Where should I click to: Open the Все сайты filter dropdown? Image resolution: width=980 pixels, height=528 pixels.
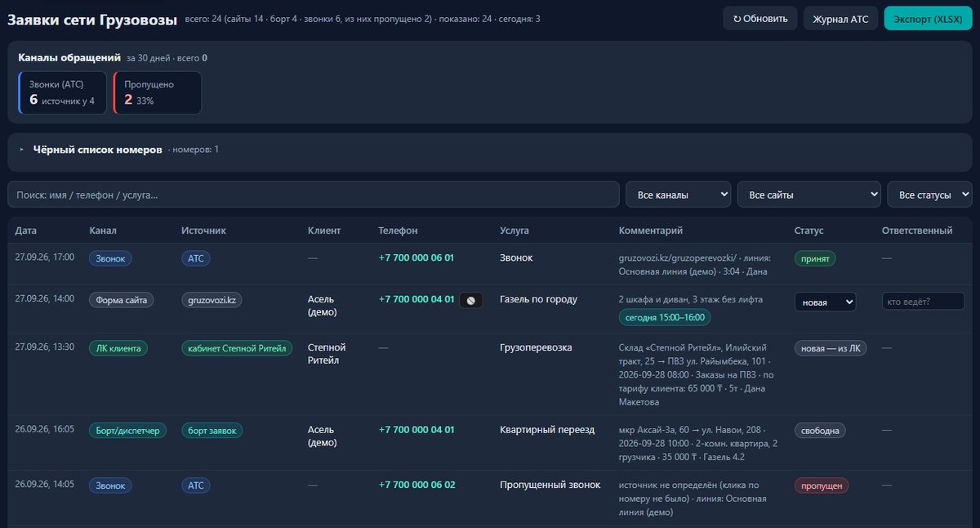pyautogui.click(x=808, y=195)
